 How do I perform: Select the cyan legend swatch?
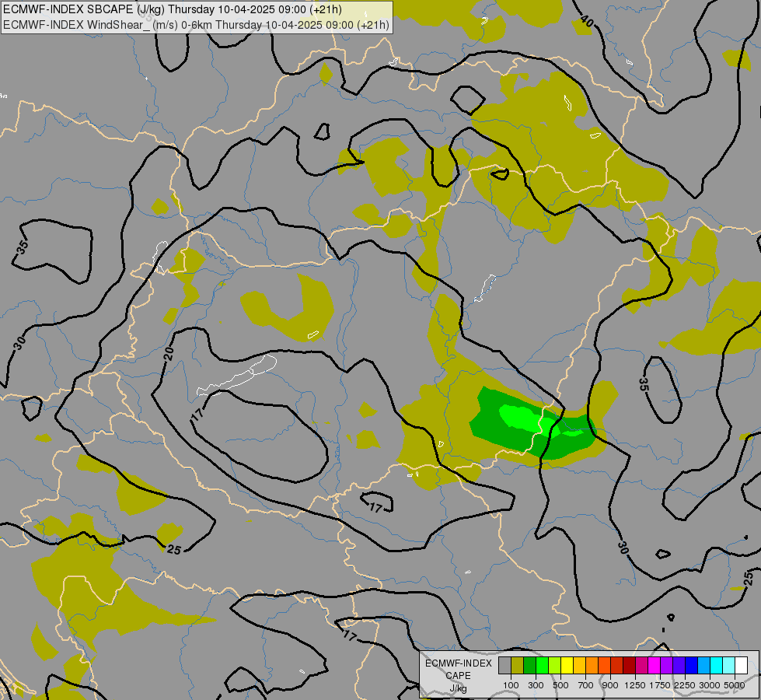point(717,665)
